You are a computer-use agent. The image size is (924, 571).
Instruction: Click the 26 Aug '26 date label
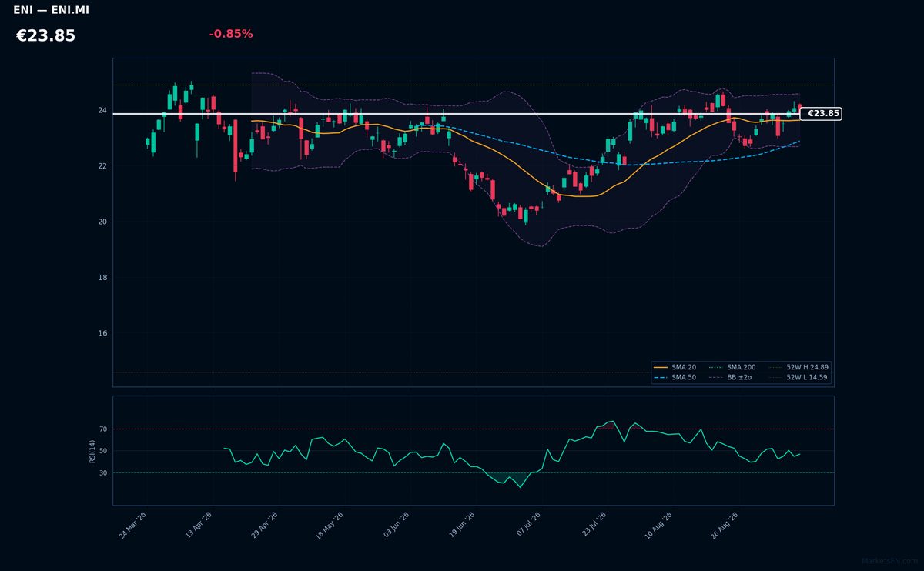725,525
